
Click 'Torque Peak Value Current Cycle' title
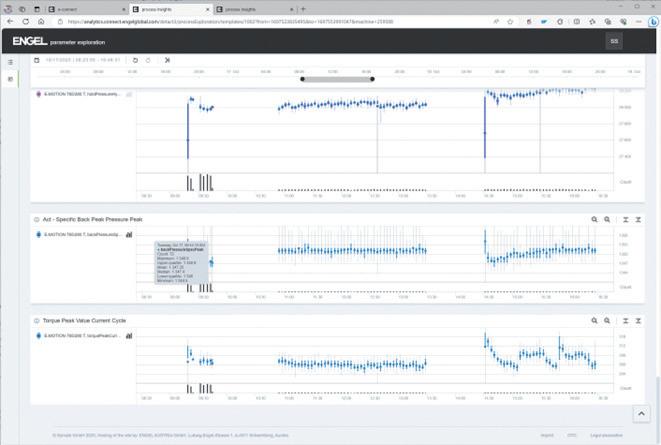(84, 321)
